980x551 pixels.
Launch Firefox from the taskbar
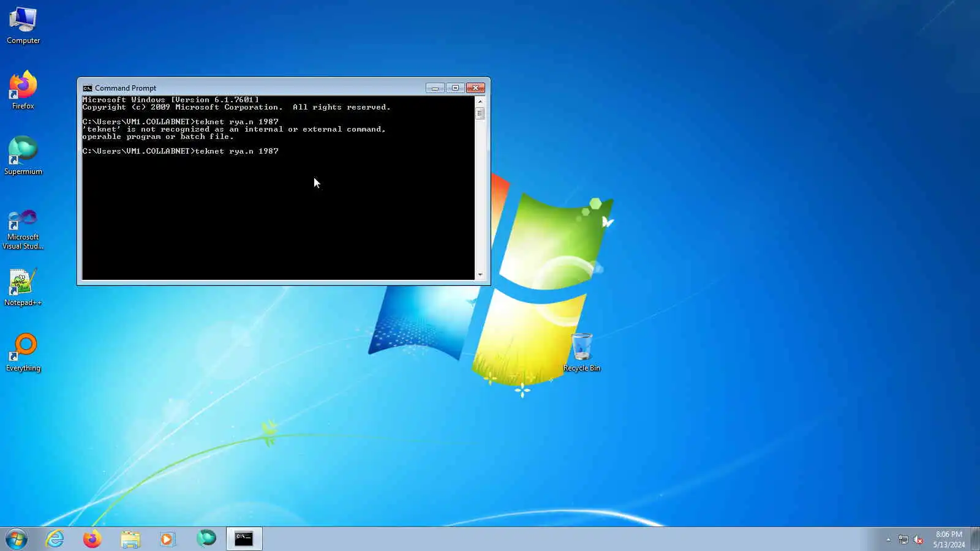(92, 539)
